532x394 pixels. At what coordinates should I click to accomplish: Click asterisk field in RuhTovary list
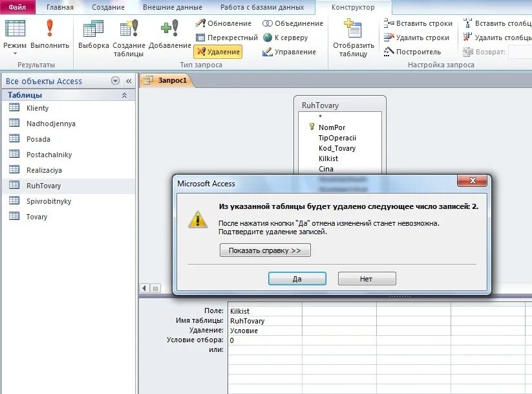tap(320, 117)
